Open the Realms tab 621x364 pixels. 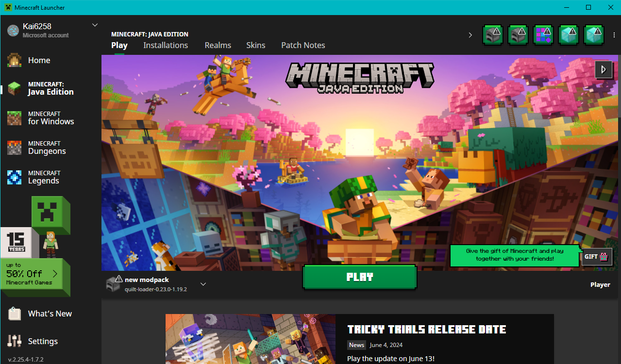(218, 45)
